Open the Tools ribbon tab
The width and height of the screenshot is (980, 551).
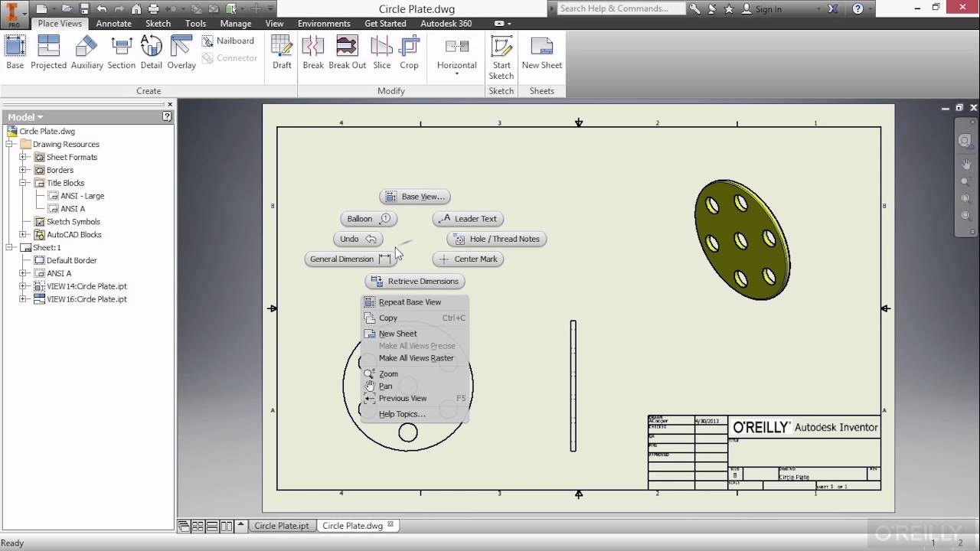(x=195, y=24)
